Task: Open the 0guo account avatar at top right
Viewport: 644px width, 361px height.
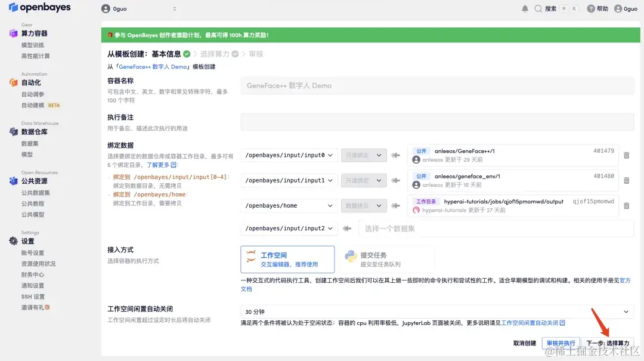Action: click(x=618, y=8)
